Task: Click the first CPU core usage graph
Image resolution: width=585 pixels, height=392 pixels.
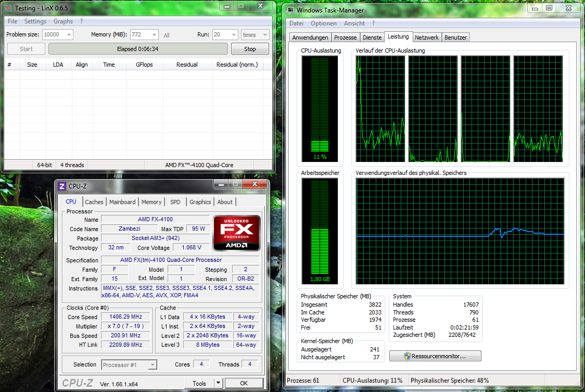Action: 380,109
